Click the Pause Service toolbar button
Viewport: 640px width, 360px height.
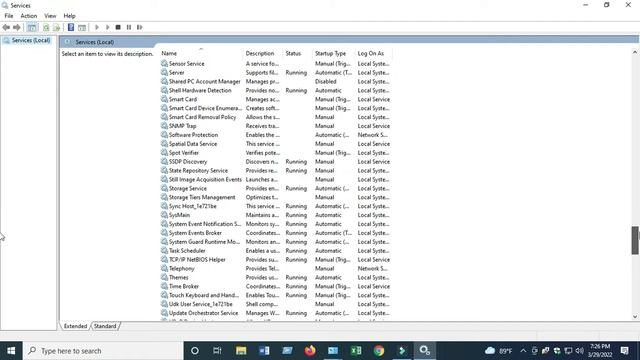(x=129, y=27)
